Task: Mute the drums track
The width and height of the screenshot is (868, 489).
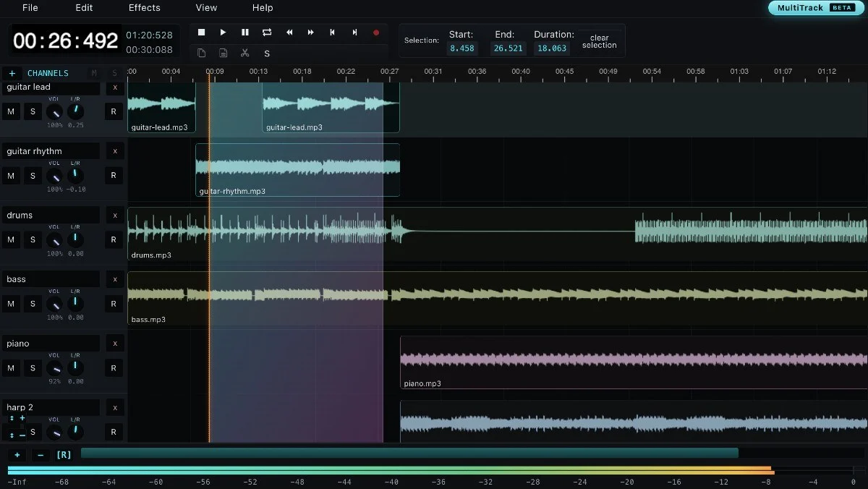Action: 11,239
